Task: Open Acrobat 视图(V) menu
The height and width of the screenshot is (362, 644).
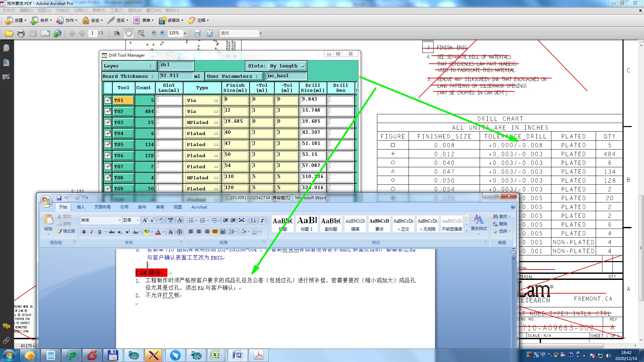Action: [x=44, y=10]
